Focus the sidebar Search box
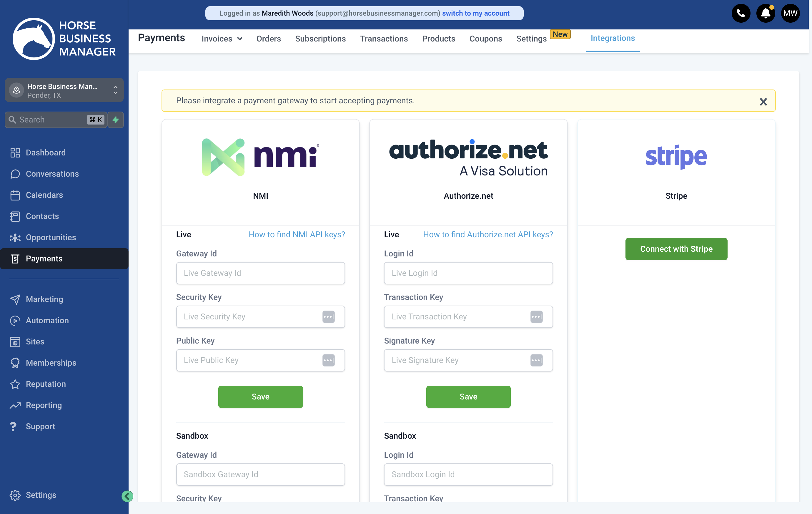Image resolution: width=812 pixels, height=514 pixels. click(56, 120)
